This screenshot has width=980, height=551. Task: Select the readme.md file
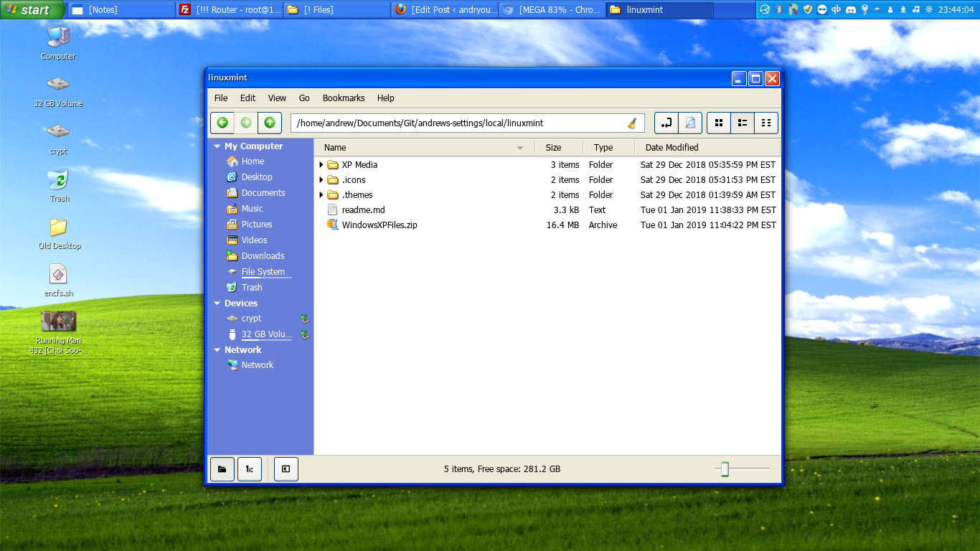(363, 210)
